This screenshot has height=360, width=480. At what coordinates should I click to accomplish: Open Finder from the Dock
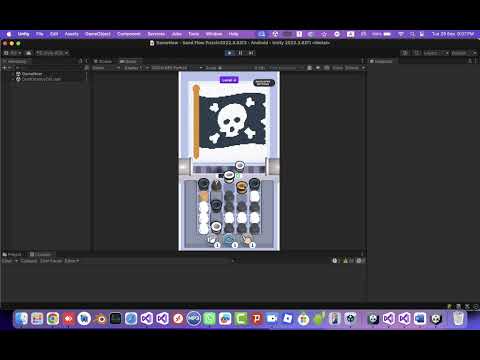pyautogui.click(x=22, y=319)
